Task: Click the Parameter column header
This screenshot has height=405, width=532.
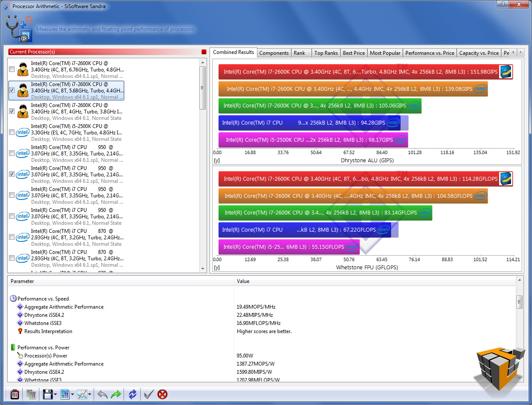Action: pyautogui.click(x=121, y=281)
